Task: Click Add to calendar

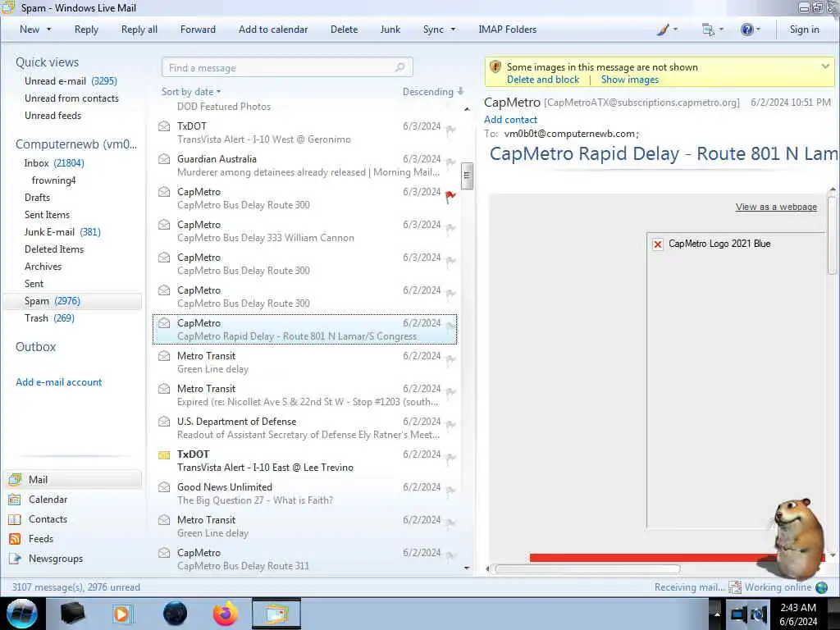Action: click(x=273, y=30)
